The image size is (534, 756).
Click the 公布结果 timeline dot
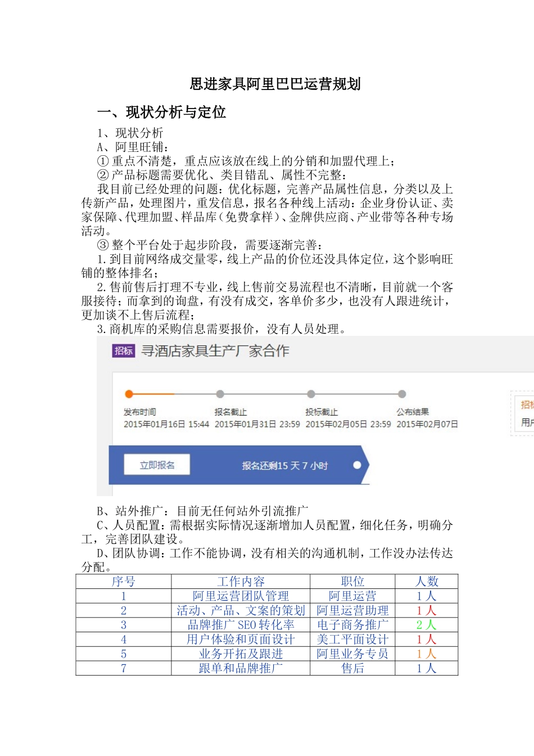[402, 394]
